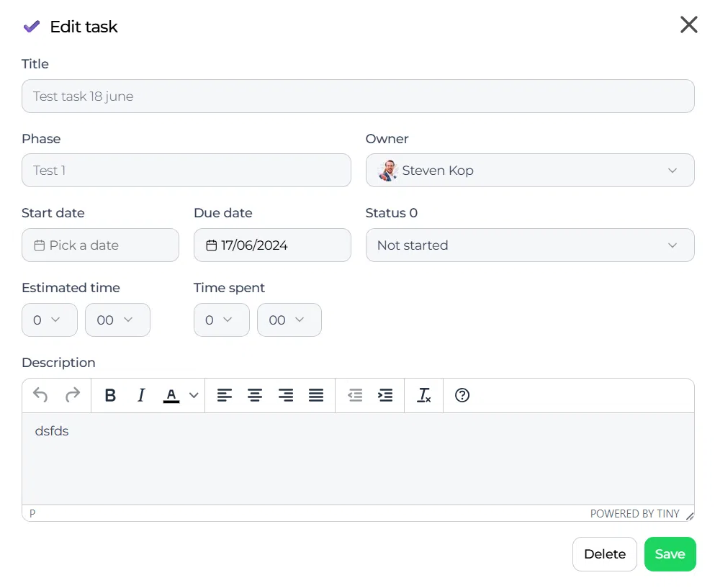Click the Phase field showing Test 1
The width and height of the screenshot is (715, 588).
coord(186,171)
